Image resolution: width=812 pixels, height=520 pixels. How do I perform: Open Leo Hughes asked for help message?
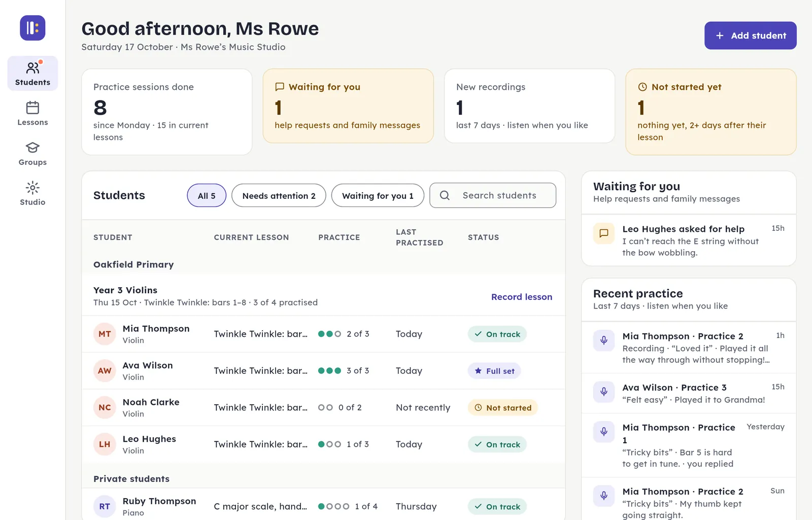[689, 240]
